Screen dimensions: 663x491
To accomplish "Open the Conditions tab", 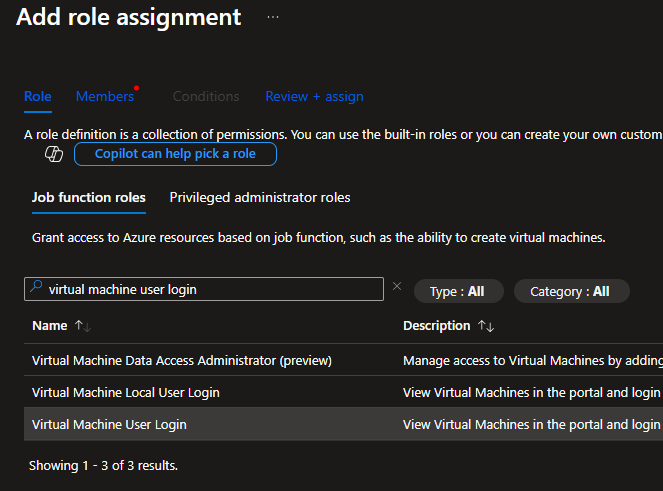I will 206,96.
